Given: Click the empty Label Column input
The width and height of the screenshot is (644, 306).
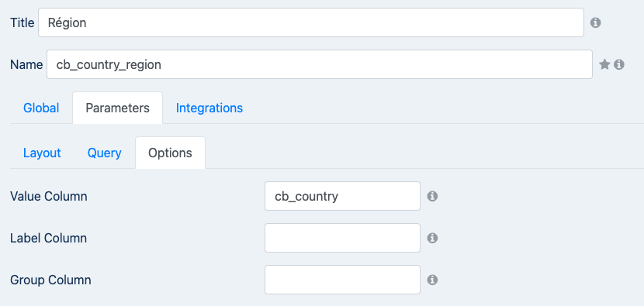Looking at the screenshot, I should pos(342,238).
